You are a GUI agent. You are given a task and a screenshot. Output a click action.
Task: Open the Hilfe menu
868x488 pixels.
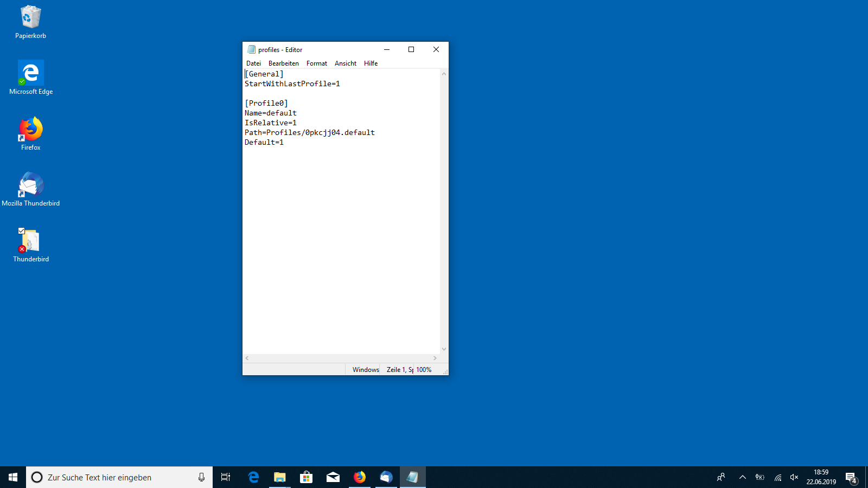tap(371, 63)
